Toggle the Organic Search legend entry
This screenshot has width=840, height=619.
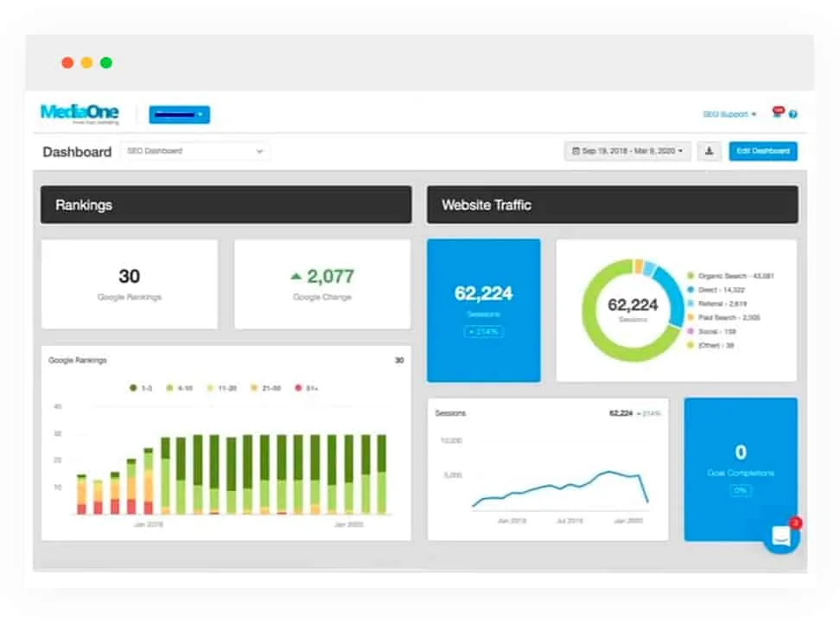pyautogui.click(x=731, y=276)
